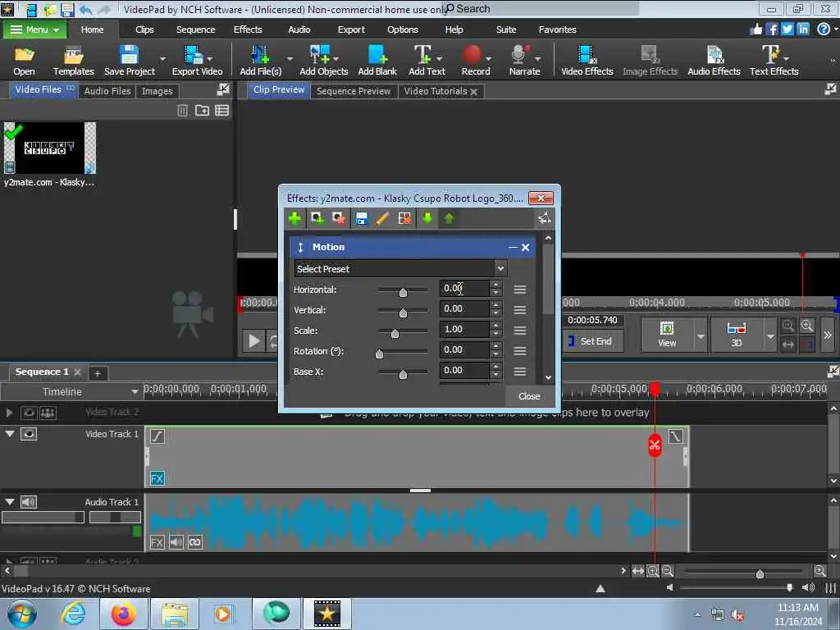Screen dimensions: 840x630
Task: Toggle keyframe menu for Horizontal
Action: [519, 290]
